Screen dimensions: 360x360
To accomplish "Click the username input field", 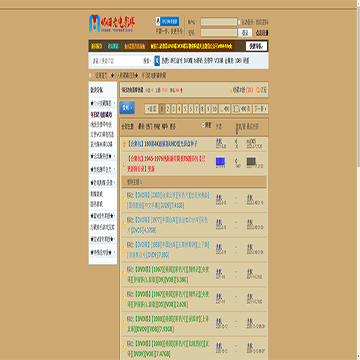I will pyautogui.click(x=219, y=22).
